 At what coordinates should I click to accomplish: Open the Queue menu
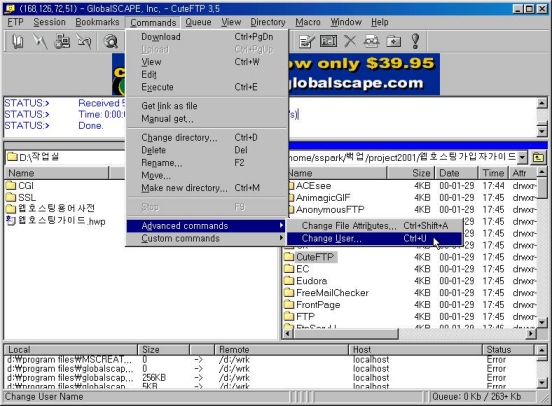point(198,22)
